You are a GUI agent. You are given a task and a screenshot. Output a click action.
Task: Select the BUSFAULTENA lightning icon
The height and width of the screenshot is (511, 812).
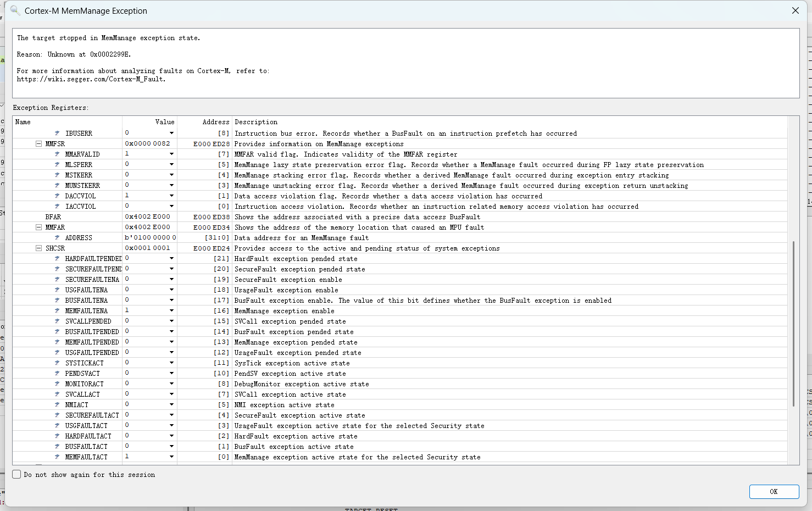pos(57,300)
